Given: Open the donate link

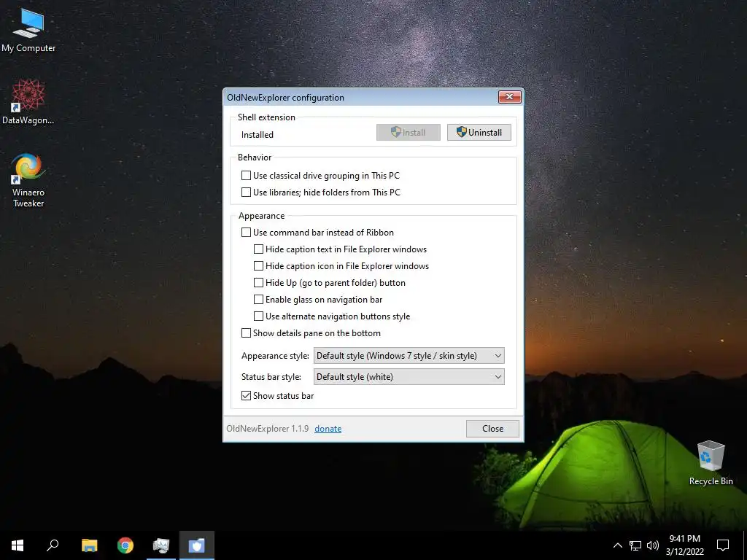Looking at the screenshot, I should [x=328, y=429].
